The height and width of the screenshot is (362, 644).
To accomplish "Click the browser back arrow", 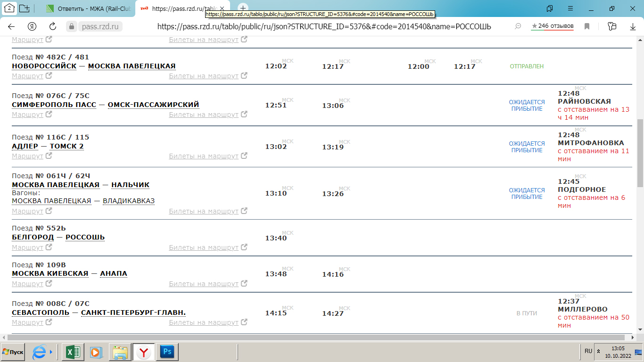I will click(x=11, y=27).
